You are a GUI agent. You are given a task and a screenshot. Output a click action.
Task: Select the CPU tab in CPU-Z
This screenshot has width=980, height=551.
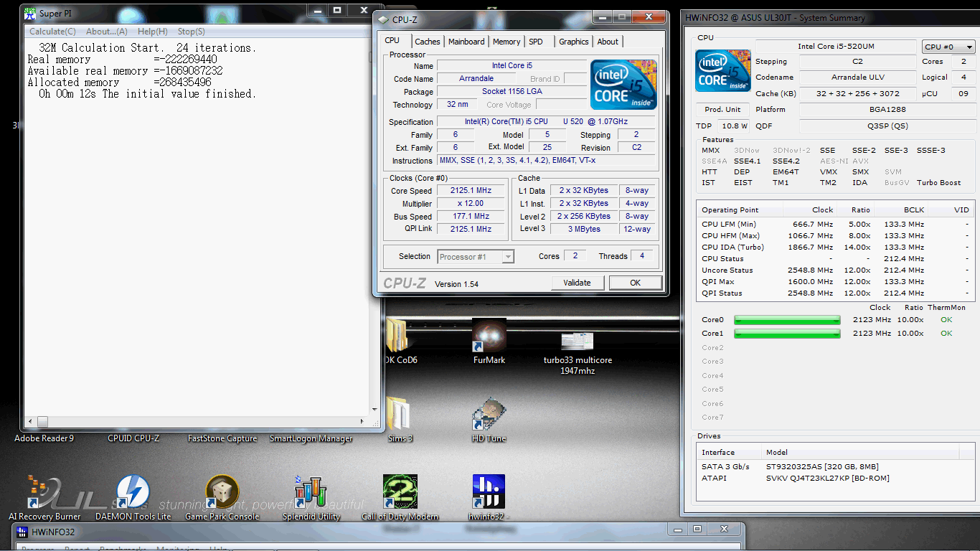click(392, 41)
